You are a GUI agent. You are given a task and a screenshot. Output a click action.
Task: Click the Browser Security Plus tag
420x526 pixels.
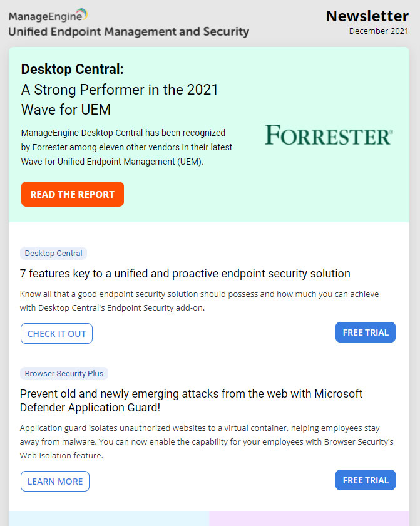click(64, 373)
